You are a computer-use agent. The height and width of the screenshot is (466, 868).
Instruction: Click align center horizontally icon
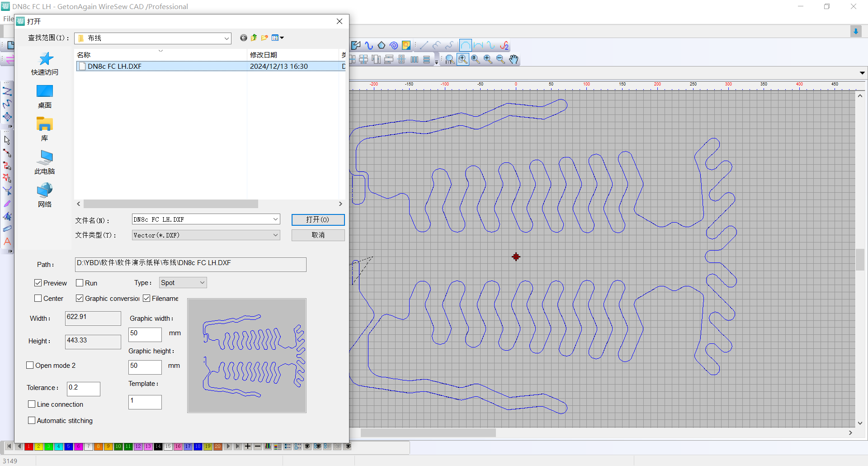coord(363,59)
